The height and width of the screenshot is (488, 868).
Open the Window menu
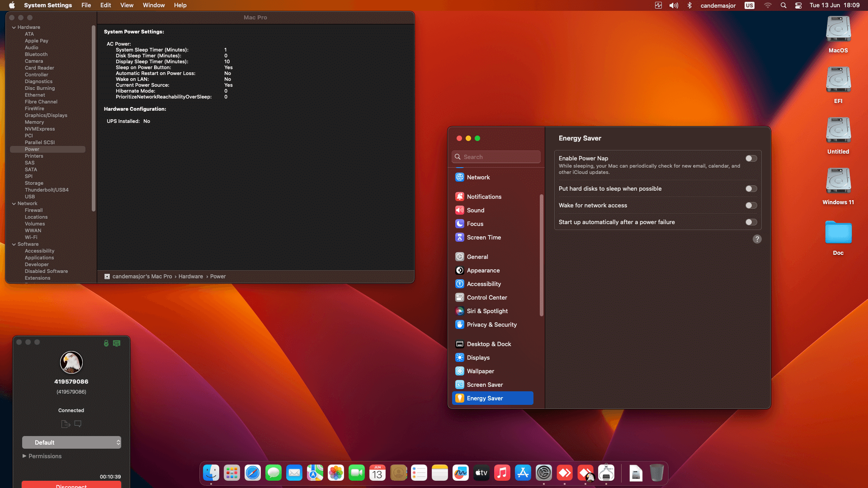click(154, 5)
